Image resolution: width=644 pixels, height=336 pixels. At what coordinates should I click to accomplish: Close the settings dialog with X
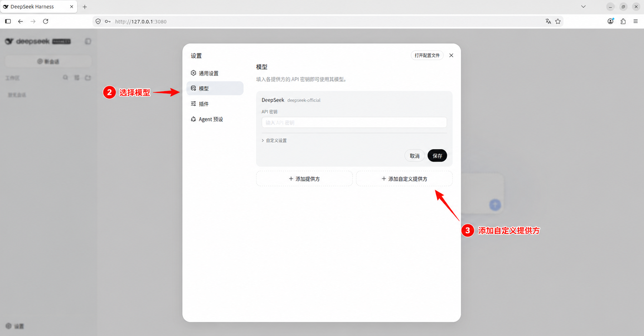(x=451, y=55)
